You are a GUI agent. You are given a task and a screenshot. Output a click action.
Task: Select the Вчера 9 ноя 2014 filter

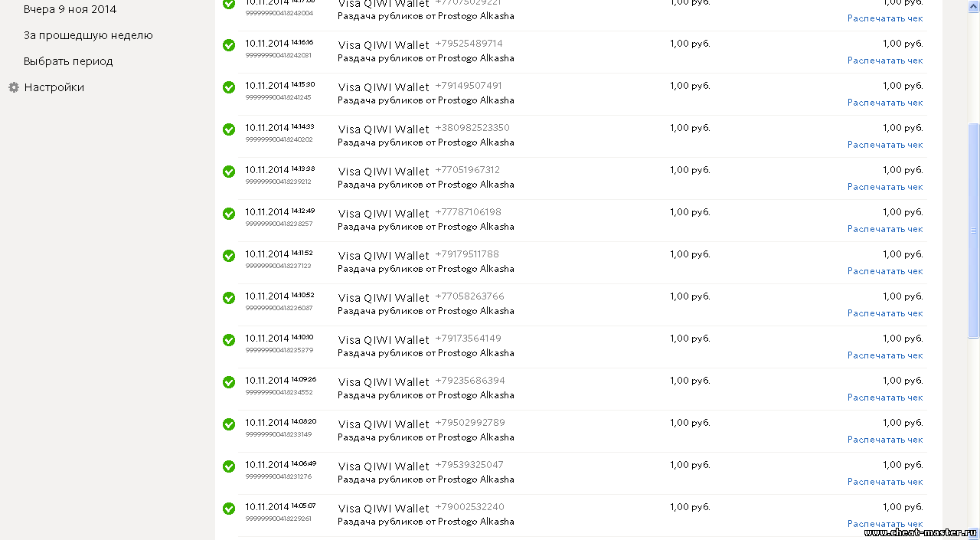click(x=70, y=9)
